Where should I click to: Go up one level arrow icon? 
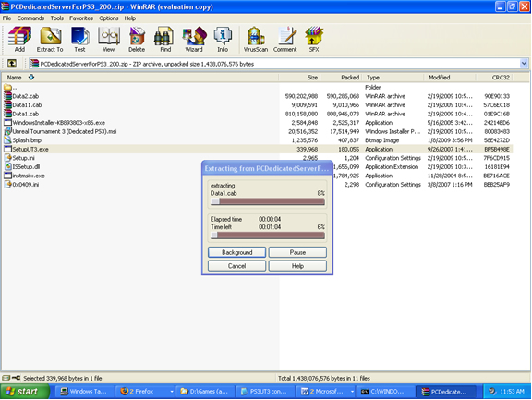pyautogui.click(x=11, y=64)
